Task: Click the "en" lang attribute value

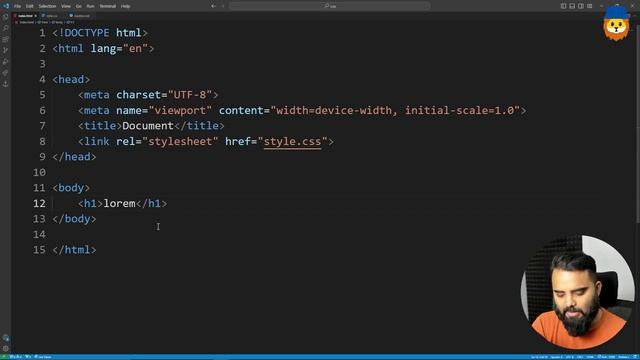Action: [135, 49]
